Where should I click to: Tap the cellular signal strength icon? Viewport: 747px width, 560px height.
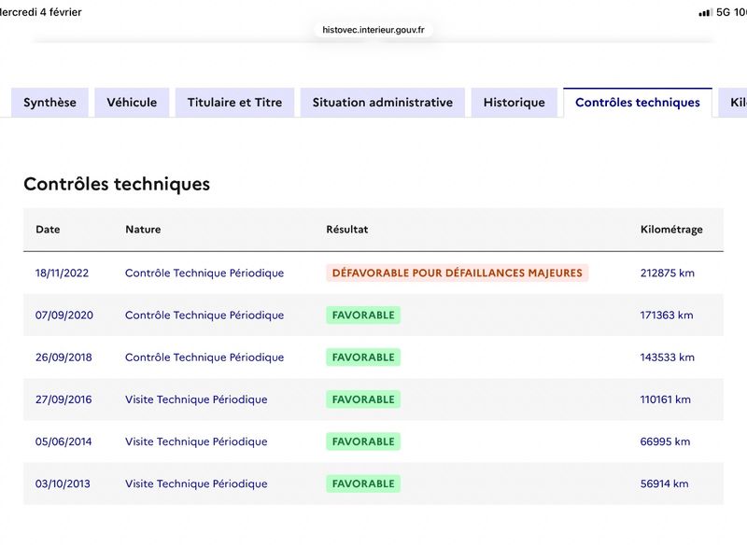pos(705,13)
